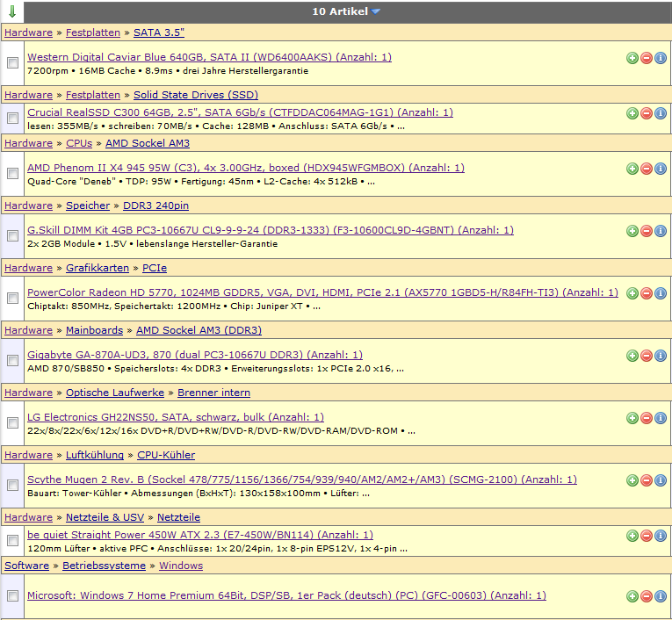Select AMD Phenom II X4 945 checkbox
The width and height of the screenshot is (672, 620).
tap(13, 173)
